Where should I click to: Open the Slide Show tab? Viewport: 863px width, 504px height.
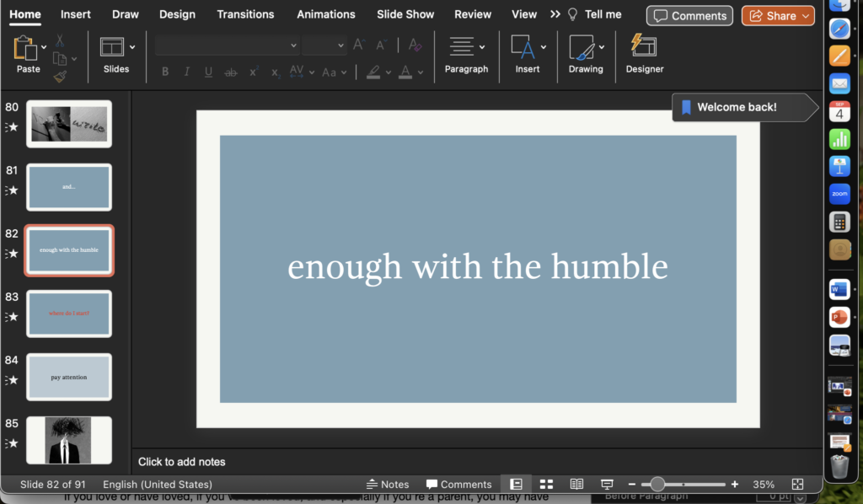(405, 14)
